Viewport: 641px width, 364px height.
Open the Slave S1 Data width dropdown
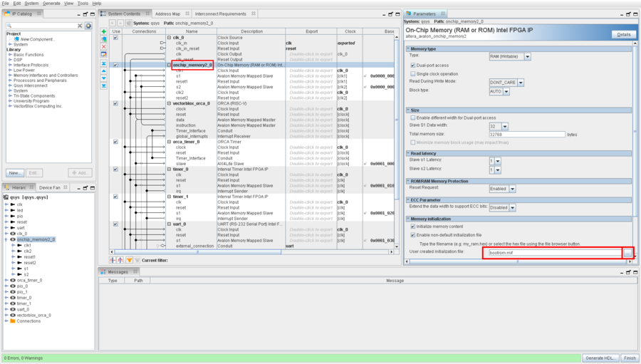coord(505,127)
